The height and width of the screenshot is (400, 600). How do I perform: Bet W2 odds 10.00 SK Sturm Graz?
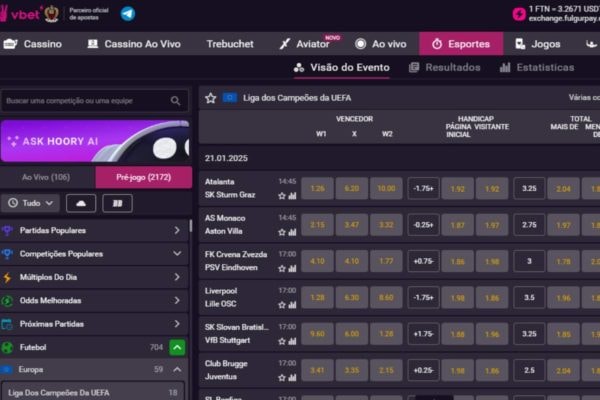(x=386, y=188)
